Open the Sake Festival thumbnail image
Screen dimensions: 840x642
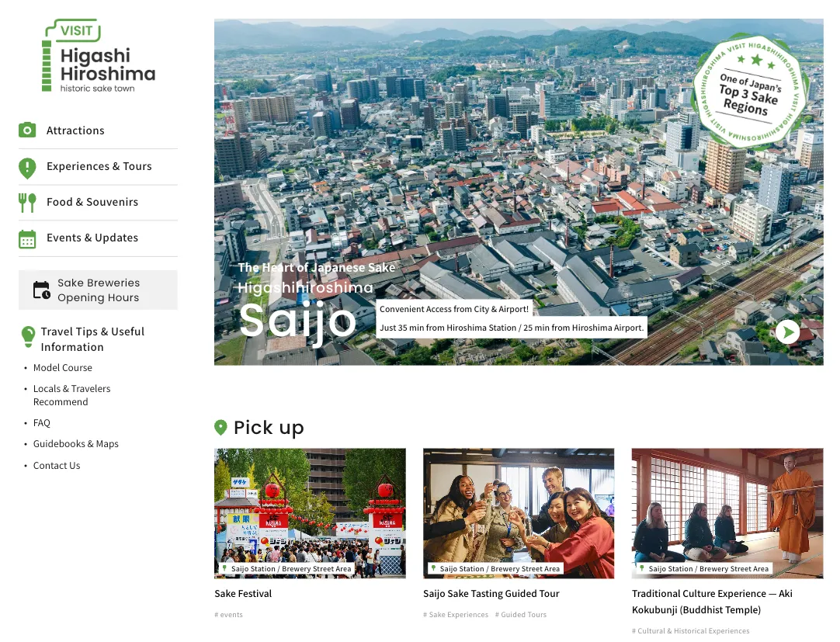310,512
